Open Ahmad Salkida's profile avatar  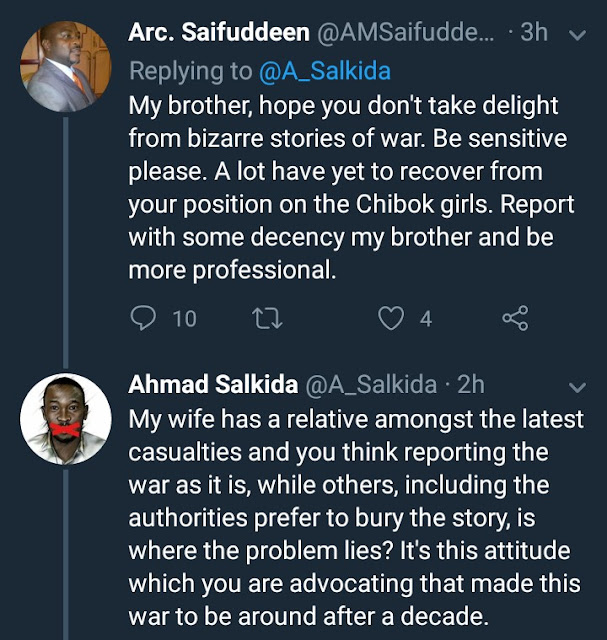click(x=65, y=419)
